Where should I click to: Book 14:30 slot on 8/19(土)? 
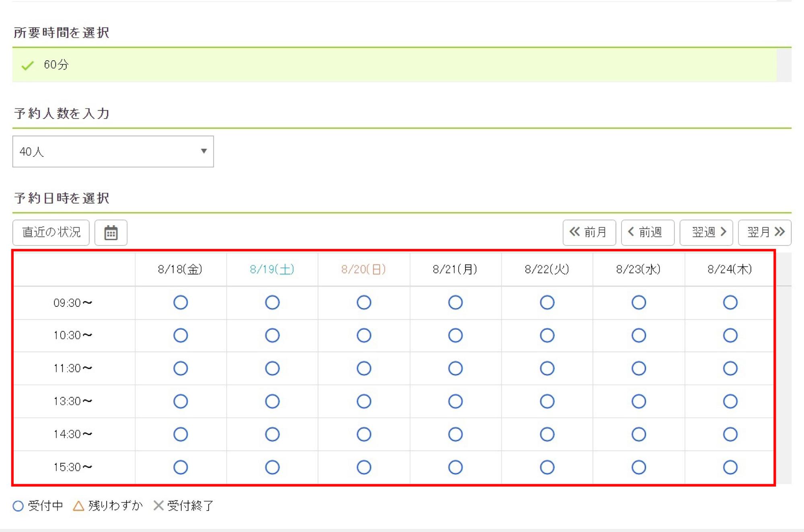tap(272, 434)
